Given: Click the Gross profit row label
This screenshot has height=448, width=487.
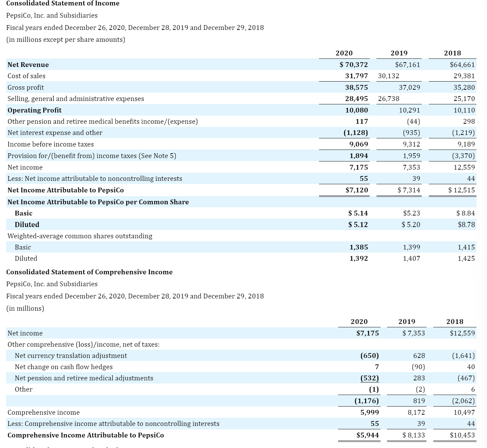Looking at the screenshot, I should [26, 87].
